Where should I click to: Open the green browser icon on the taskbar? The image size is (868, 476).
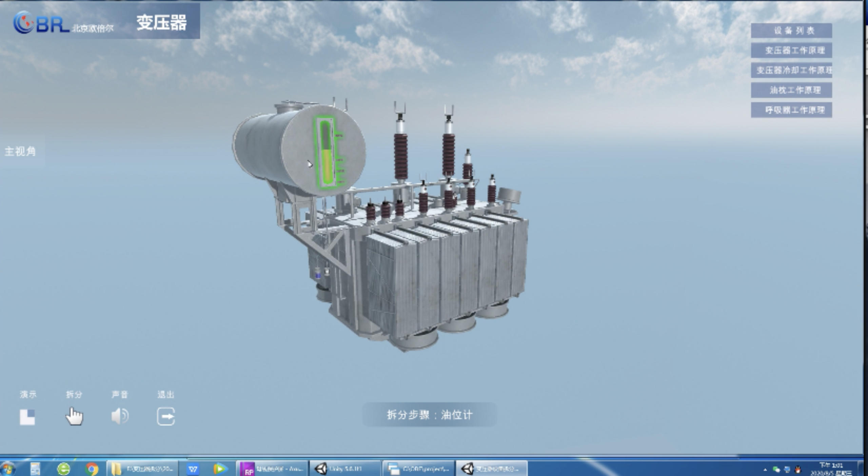coord(63,469)
